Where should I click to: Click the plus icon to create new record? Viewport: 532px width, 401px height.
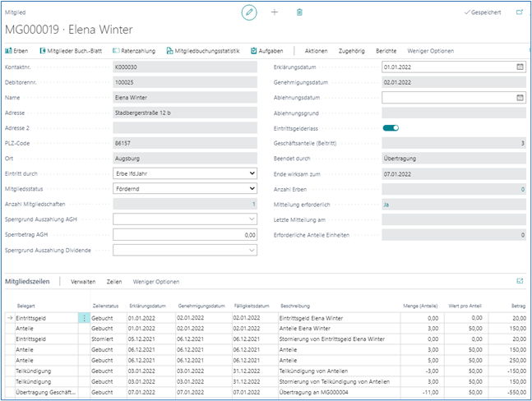click(275, 13)
